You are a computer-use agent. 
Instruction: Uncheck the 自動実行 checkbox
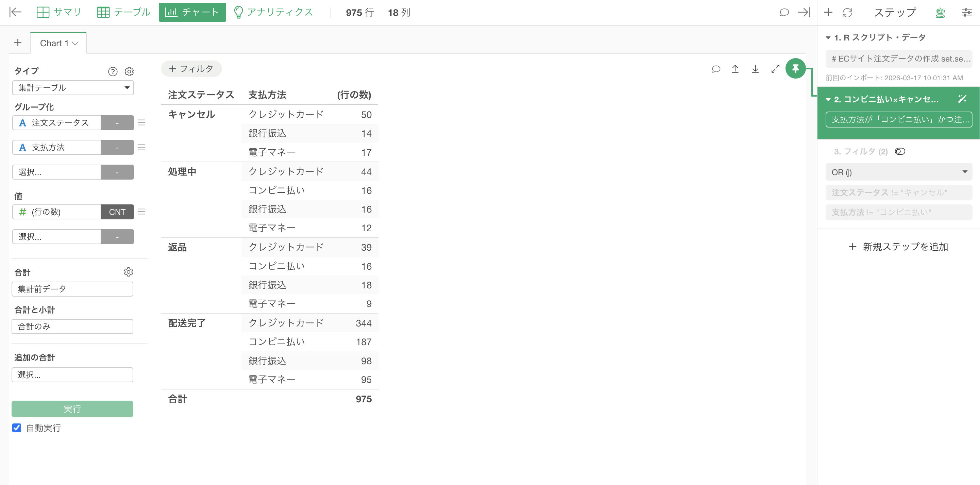pos(17,428)
